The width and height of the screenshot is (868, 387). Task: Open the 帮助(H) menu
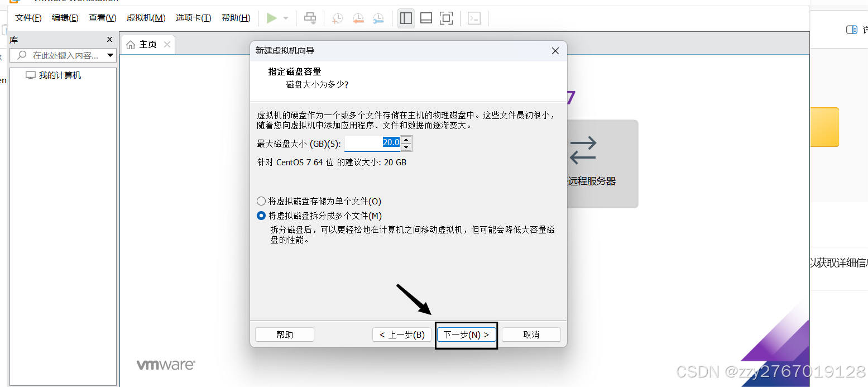point(236,18)
